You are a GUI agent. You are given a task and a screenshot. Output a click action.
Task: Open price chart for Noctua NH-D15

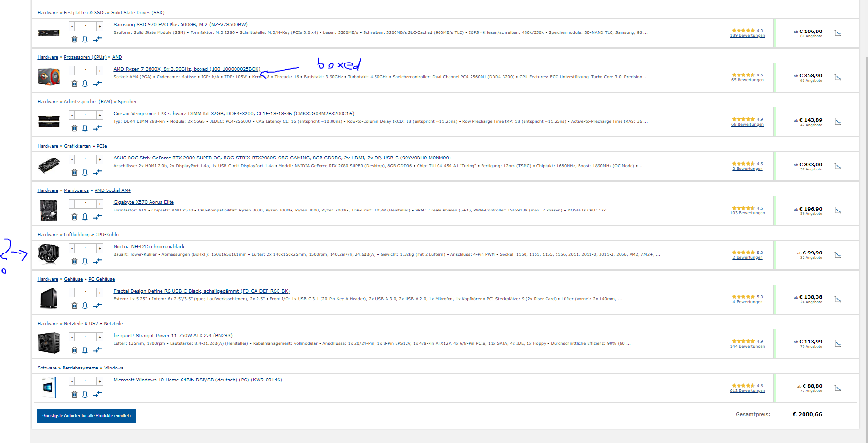[837, 255]
